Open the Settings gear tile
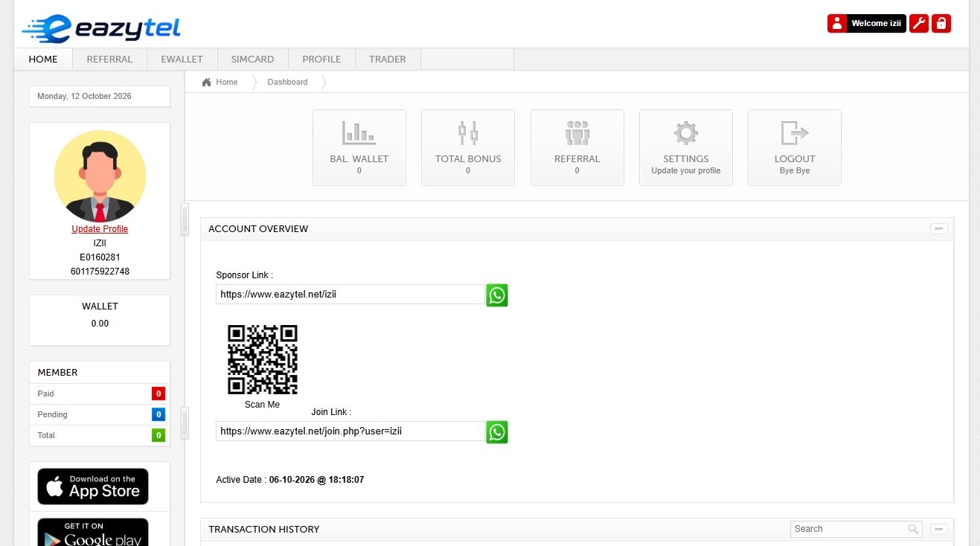Screen dimensions: 980x546 686,147
